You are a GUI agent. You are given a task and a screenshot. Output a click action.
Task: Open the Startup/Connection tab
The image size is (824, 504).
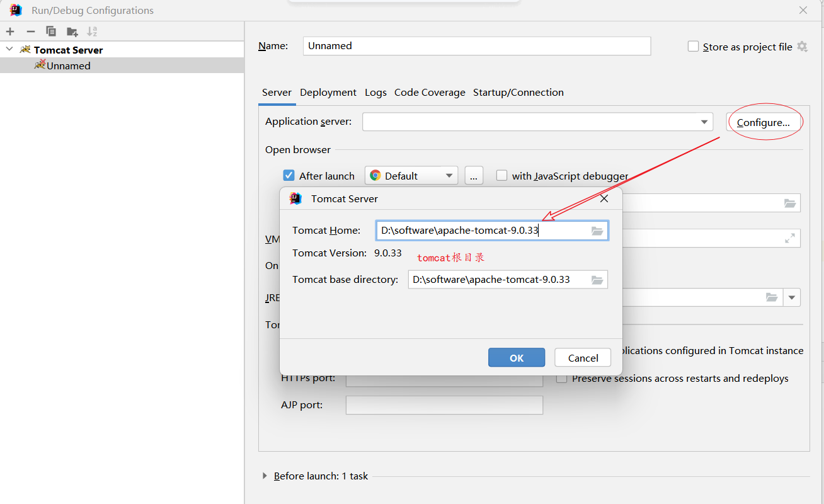[518, 93]
